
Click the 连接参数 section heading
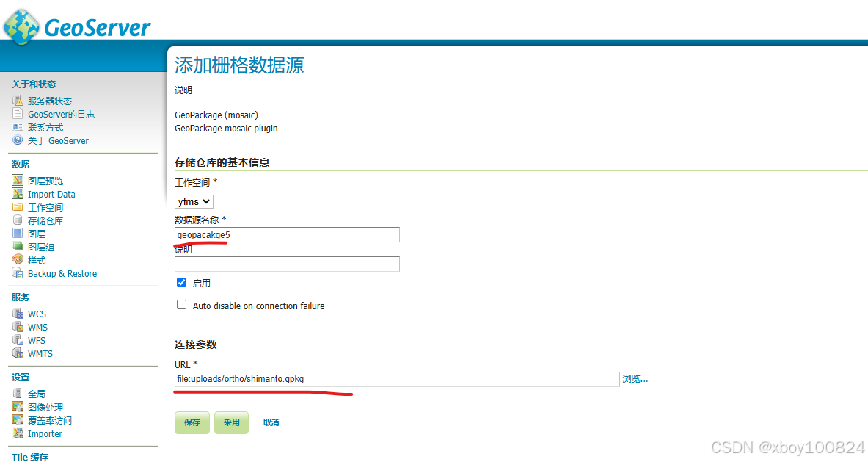(x=196, y=344)
